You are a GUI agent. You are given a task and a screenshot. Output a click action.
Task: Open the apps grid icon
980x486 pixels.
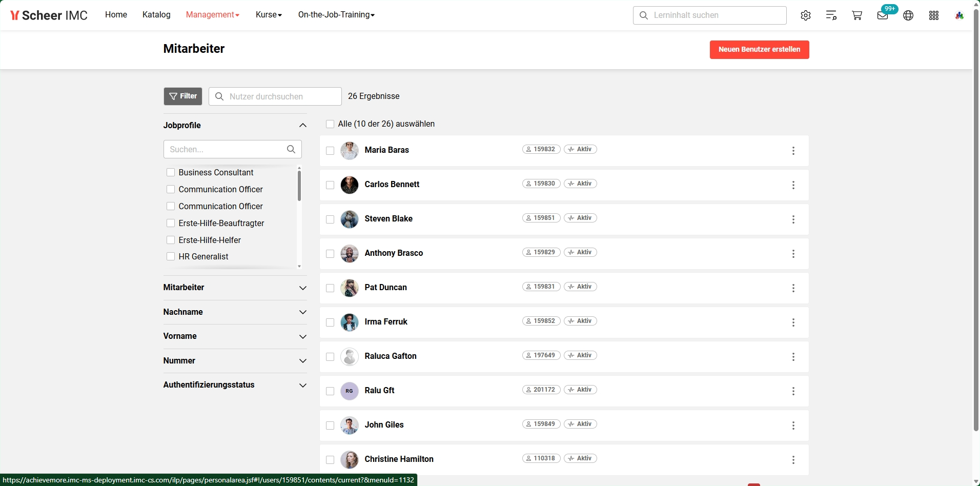pyautogui.click(x=934, y=15)
